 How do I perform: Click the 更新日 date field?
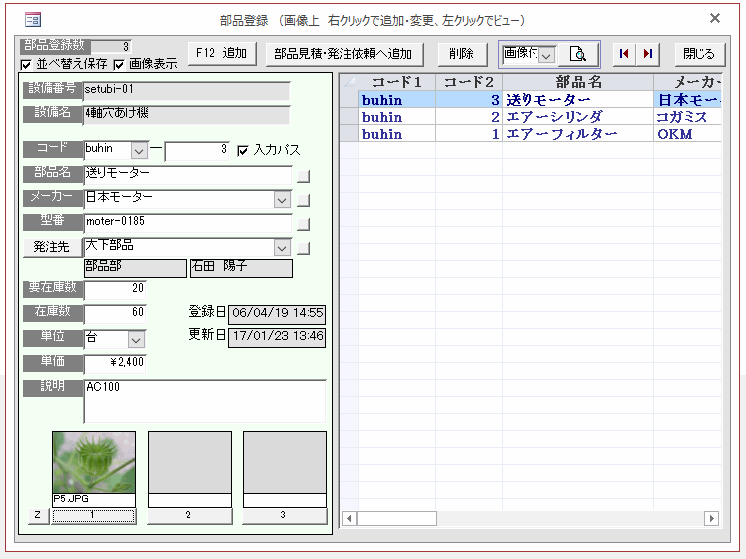pos(277,336)
